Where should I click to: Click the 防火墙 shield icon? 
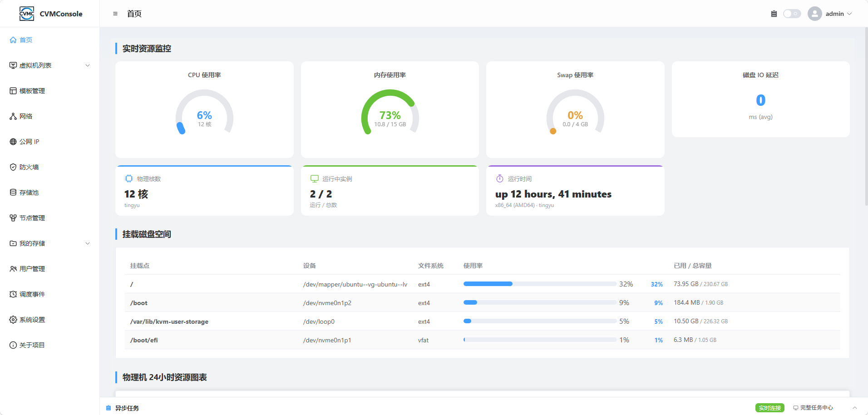point(13,167)
